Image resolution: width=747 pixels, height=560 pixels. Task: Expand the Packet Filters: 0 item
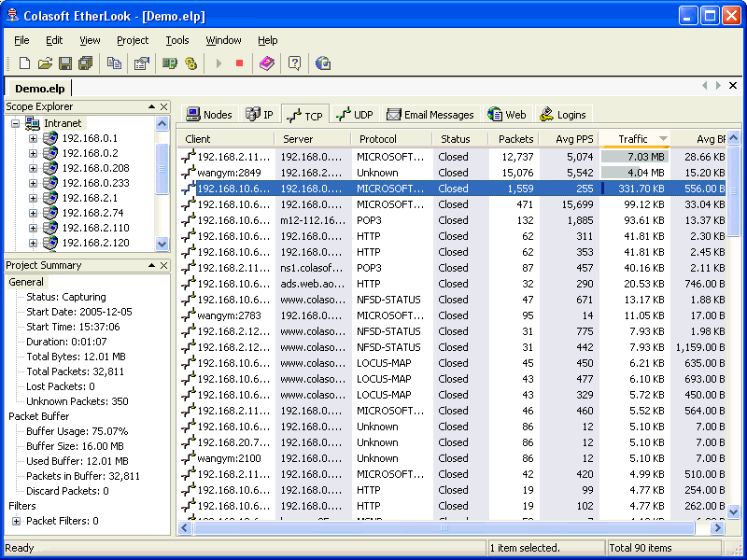click(16, 521)
